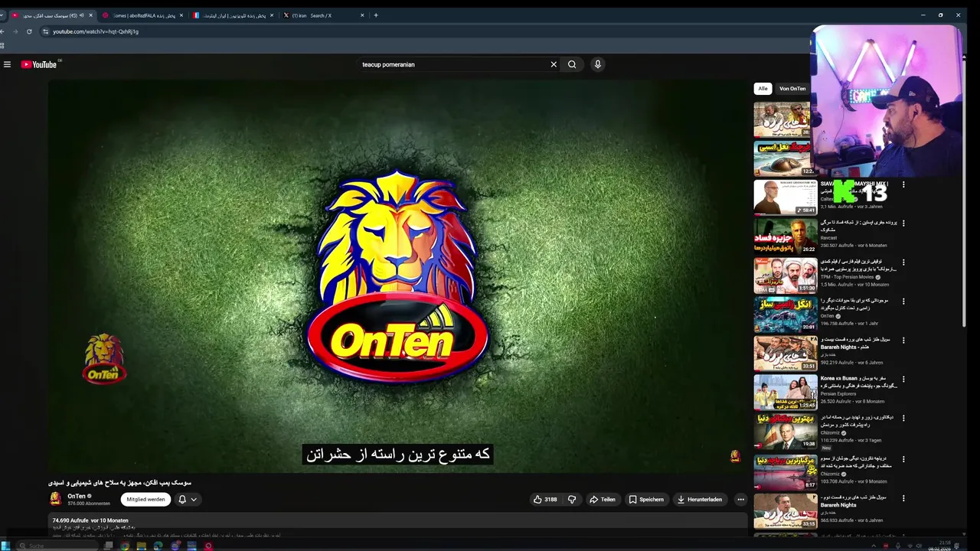
Task: Dislike the video with thumbs-down
Action: [x=572, y=500]
